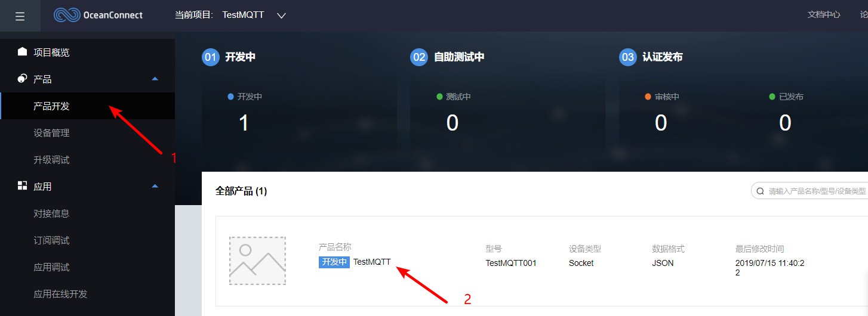Open the TestMQTT product name link
The width and height of the screenshot is (868, 316).
coord(372,262)
